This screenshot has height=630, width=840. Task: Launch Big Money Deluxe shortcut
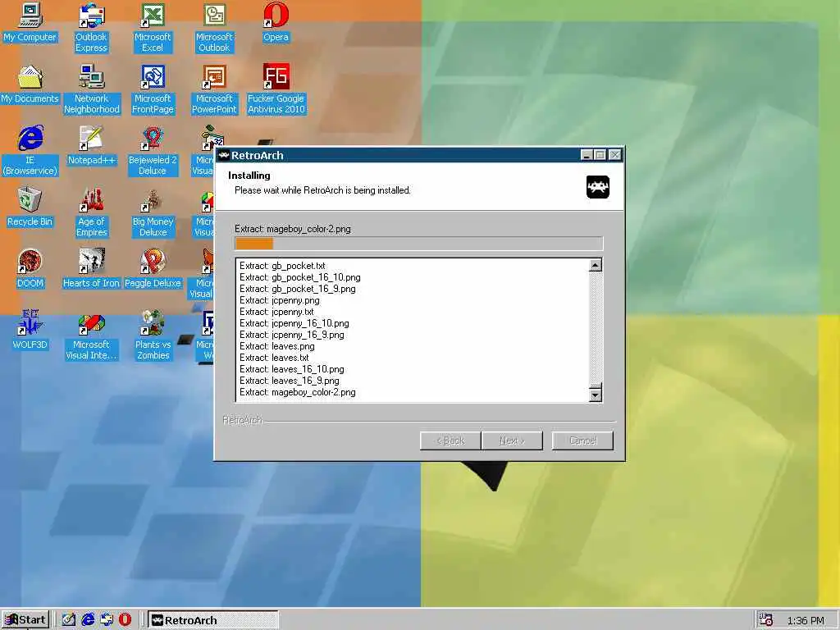(x=153, y=212)
